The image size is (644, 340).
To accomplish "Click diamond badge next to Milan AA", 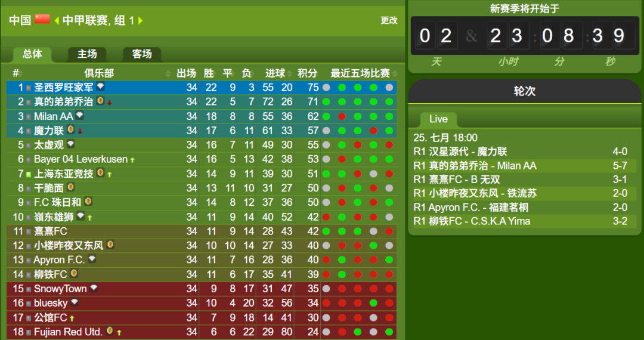I will pos(80,115).
